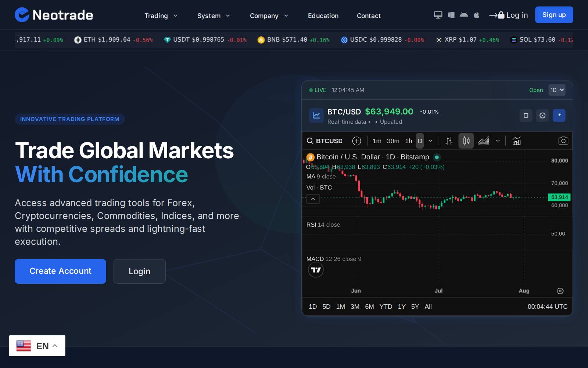Open the Education page
The height and width of the screenshot is (368, 588).
pos(323,16)
